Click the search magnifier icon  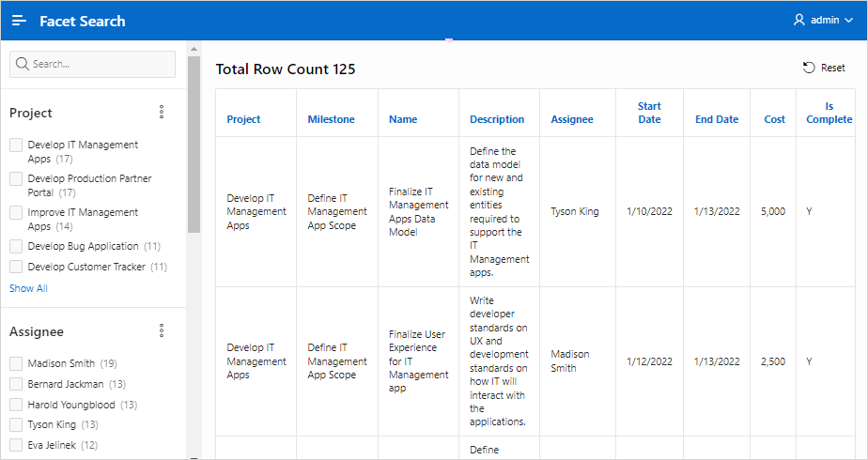point(23,64)
